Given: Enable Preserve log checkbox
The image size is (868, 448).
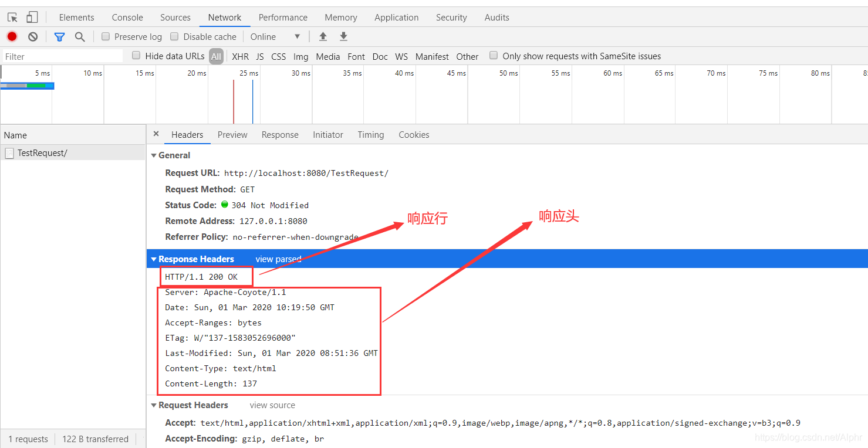Looking at the screenshot, I should pyautogui.click(x=106, y=36).
